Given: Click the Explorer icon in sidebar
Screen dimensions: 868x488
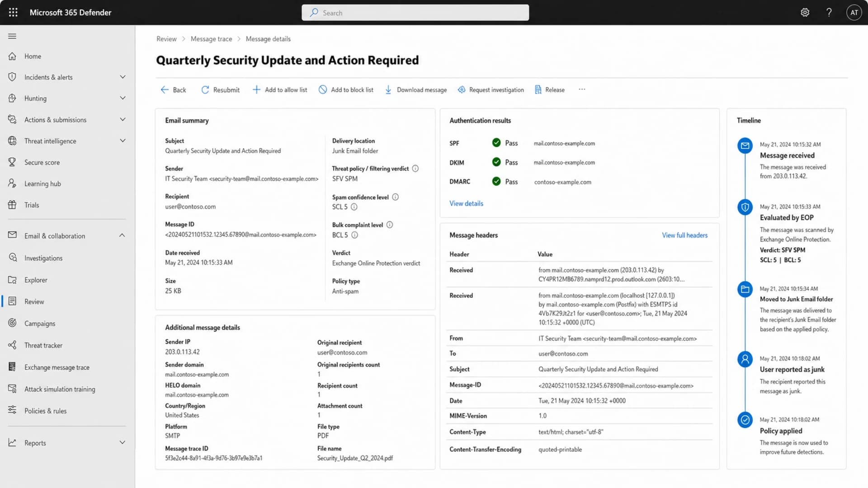Looking at the screenshot, I should [12, 280].
